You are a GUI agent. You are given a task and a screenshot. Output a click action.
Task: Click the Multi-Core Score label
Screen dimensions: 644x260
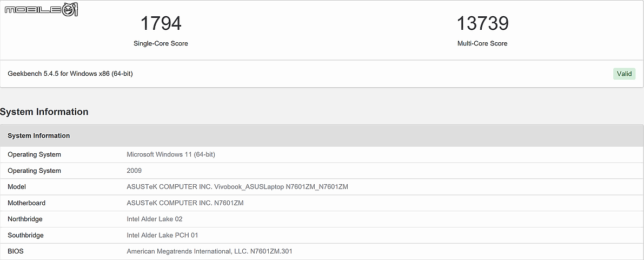click(x=482, y=43)
